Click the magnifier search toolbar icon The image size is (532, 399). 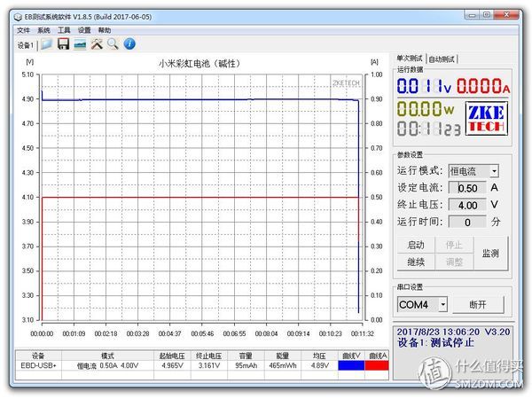113,44
